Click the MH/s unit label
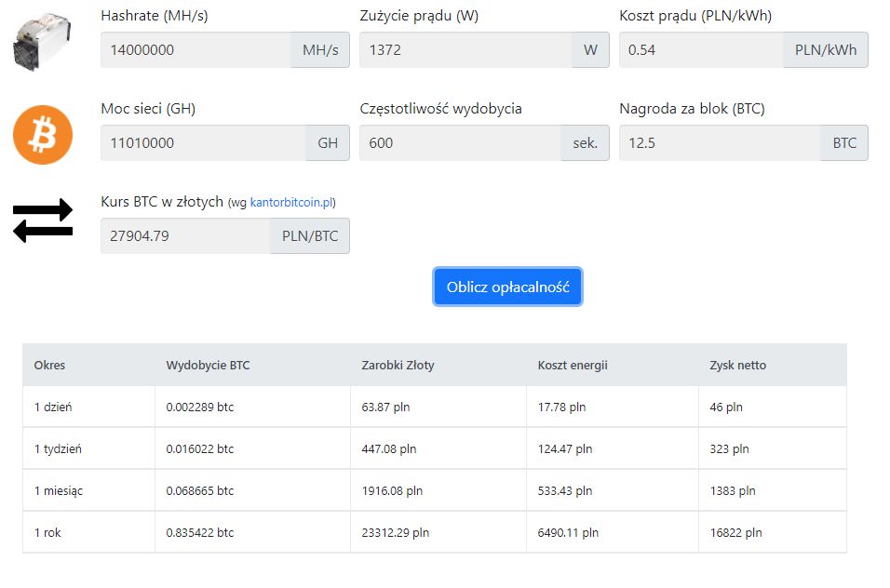 pos(320,50)
